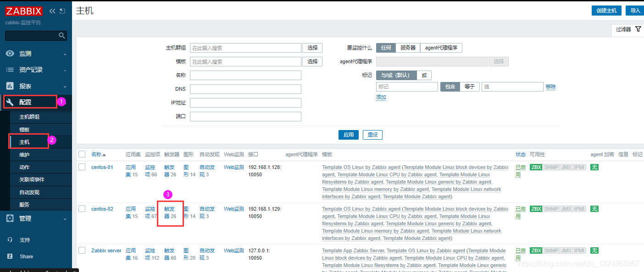Click the green agent encryption icon for centos-01
This screenshot has height=272, width=644.
coord(594,167)
